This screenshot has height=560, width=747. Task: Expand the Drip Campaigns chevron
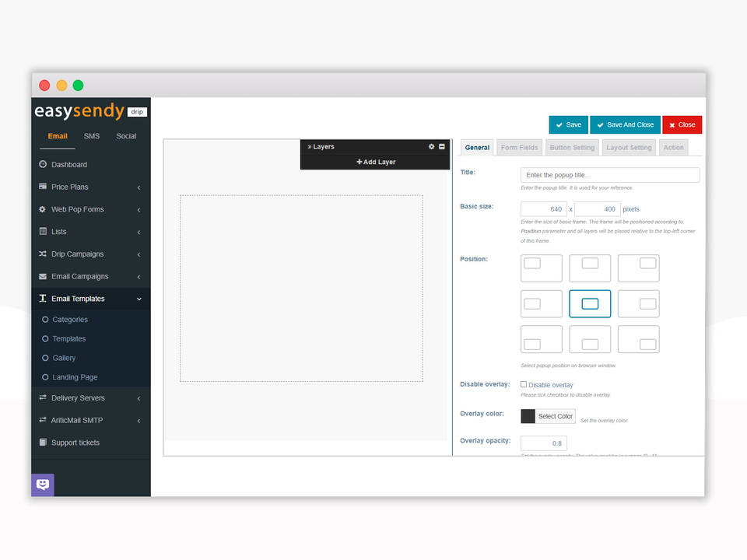point(139,255)
